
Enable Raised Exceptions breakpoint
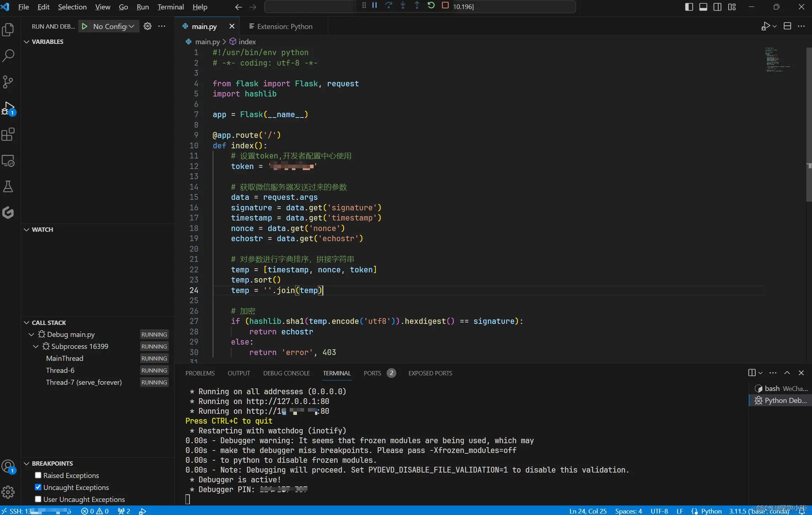point(38,475)
